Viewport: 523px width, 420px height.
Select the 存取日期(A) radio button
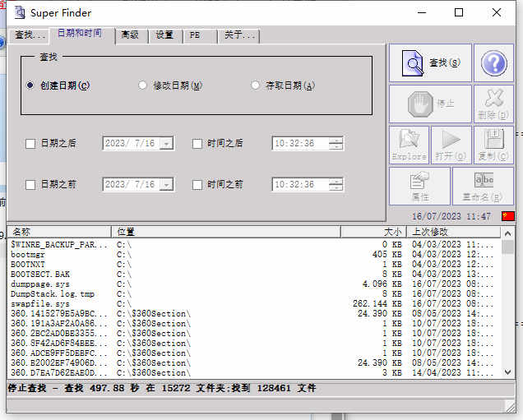pyautogui.click(x=255, y=85)
